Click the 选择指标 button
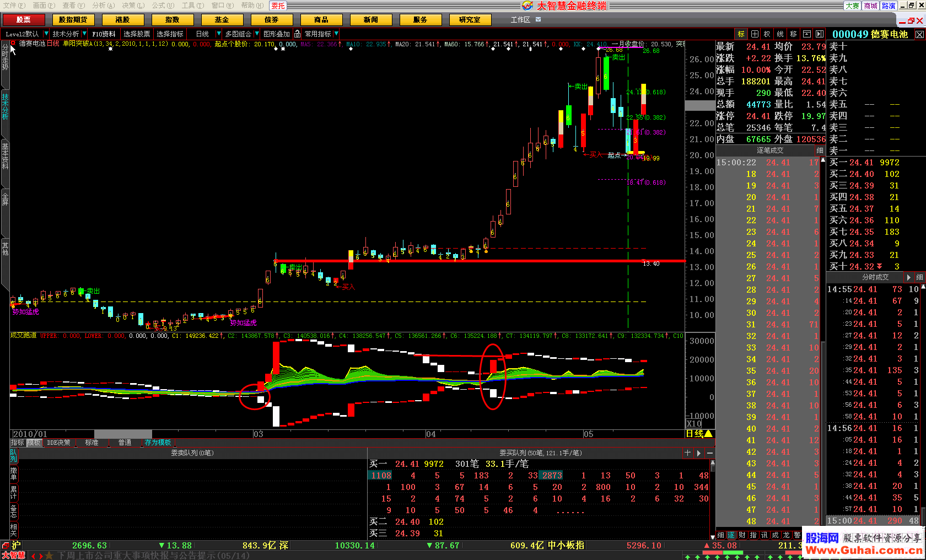This screenshot has height=560, width=926. click(x=170, y=34)
